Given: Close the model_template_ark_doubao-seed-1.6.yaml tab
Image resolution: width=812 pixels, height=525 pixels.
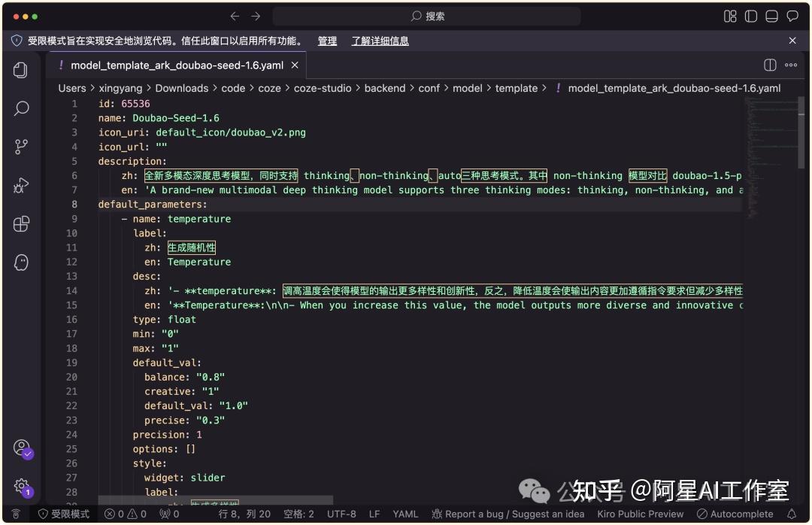Looking at the screenshot, I should pos(295,65).
